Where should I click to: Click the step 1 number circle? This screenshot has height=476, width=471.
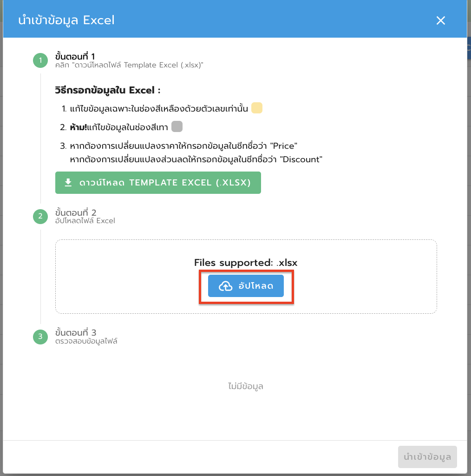(40, 60)
